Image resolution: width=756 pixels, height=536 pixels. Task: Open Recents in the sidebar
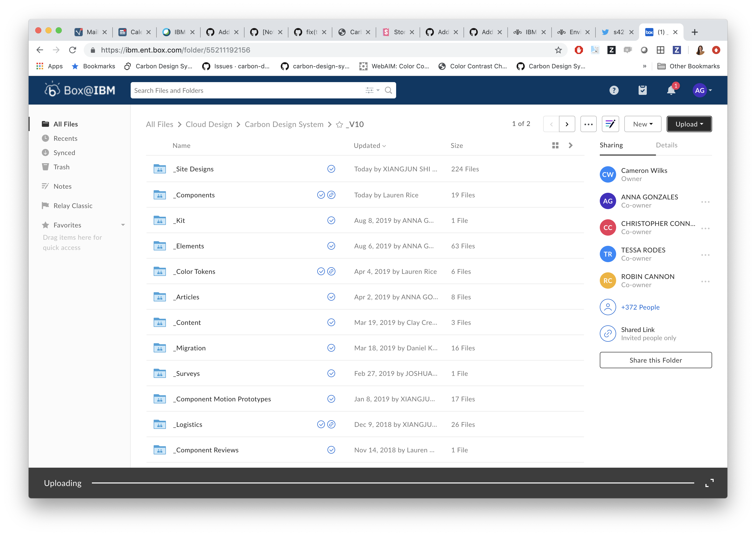pos(65,138)
